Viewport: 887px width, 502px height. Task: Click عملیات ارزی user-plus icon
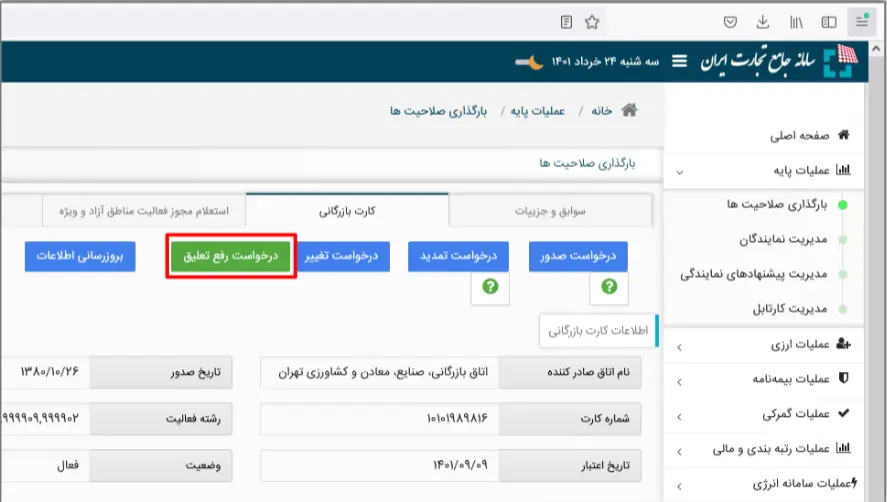[843, 344]
